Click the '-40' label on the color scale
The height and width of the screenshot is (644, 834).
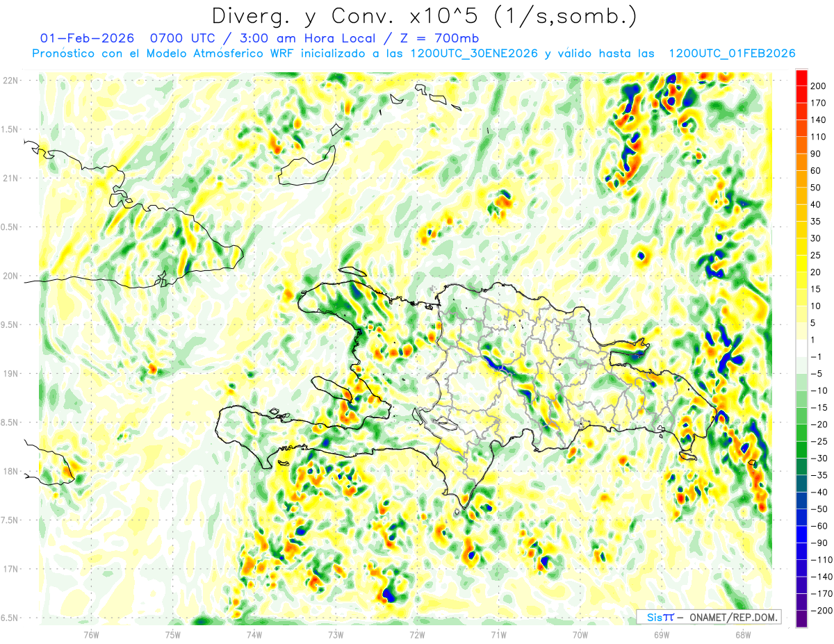(x=821, y=492)
